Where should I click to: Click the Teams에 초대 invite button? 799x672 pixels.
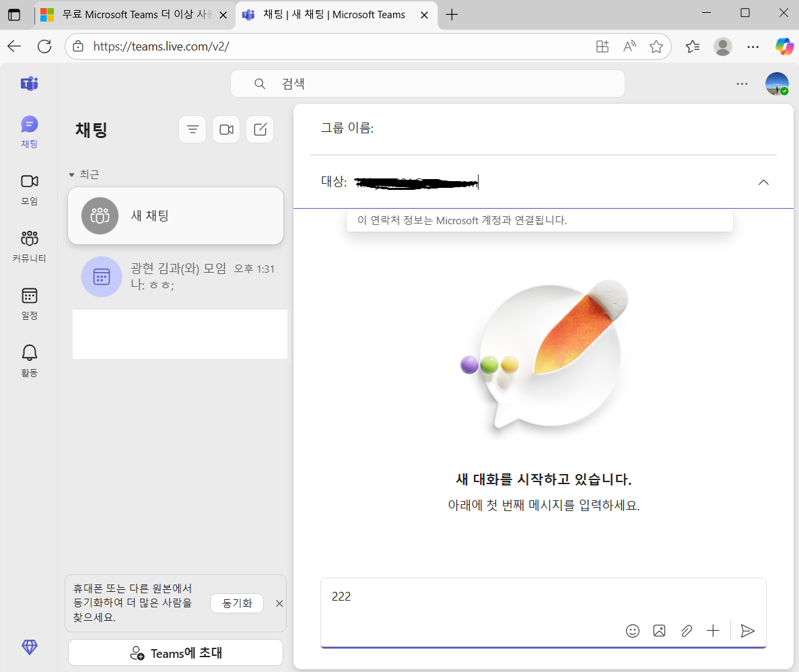[x=175, y=652]
